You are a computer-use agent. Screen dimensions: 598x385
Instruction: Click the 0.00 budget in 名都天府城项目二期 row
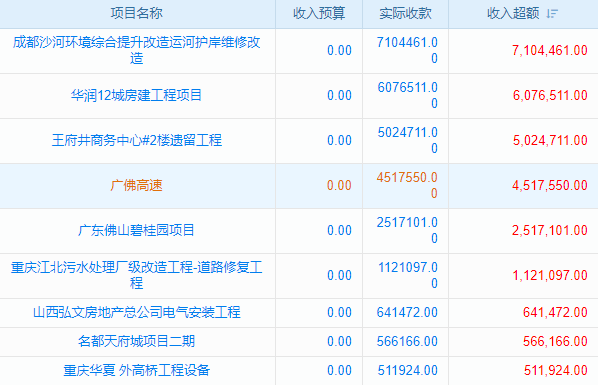339,341
